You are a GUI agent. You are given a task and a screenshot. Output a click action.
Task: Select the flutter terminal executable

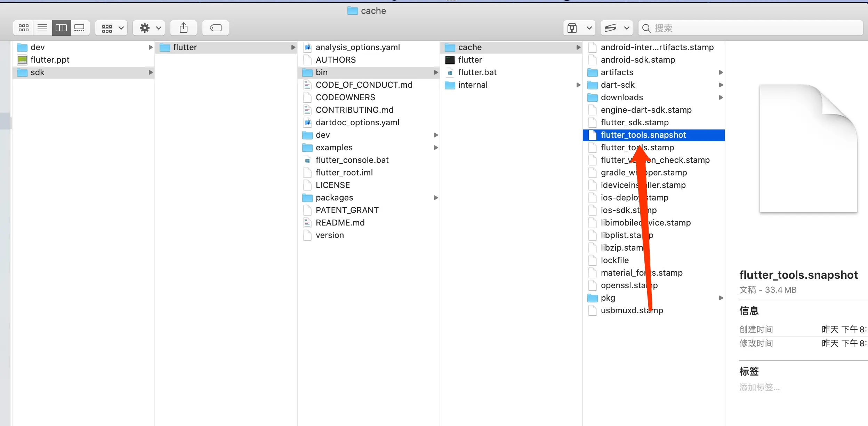coord(470,60)
